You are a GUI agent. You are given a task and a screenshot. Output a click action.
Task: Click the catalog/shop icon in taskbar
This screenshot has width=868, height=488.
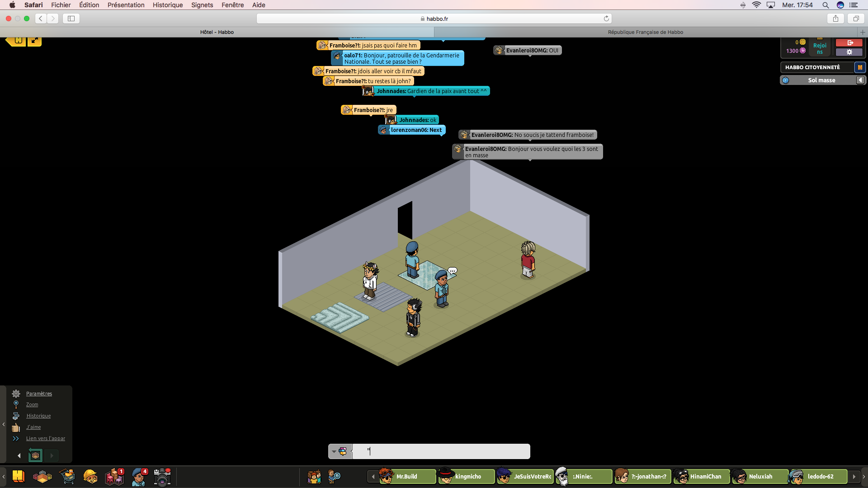[x=68, y=476]
